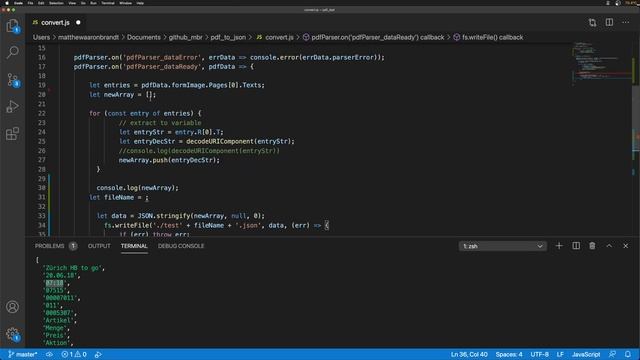Click the unsaved dot on convert.js tab
The image size is (640, 360).
coord(78,22)
